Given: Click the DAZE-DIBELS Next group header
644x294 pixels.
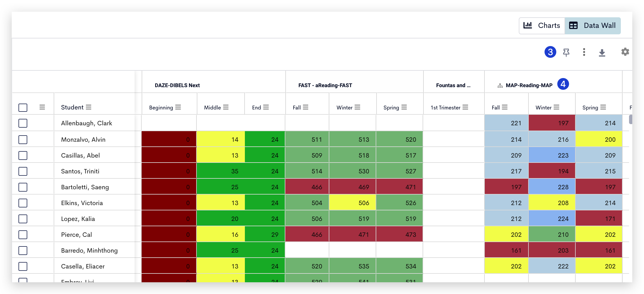Looking at the screenshot, I should [177, 85].
